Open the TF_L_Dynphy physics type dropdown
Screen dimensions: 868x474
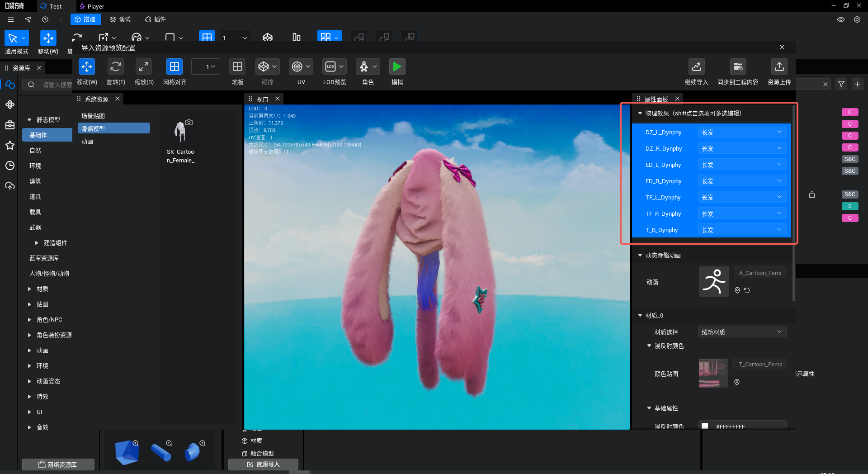pos(742,197)
